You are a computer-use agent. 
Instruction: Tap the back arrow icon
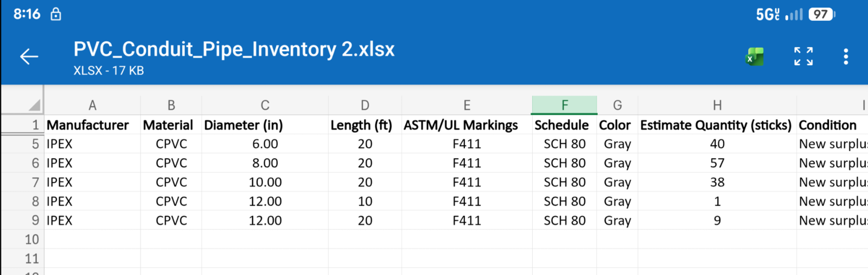coord(29,57)
